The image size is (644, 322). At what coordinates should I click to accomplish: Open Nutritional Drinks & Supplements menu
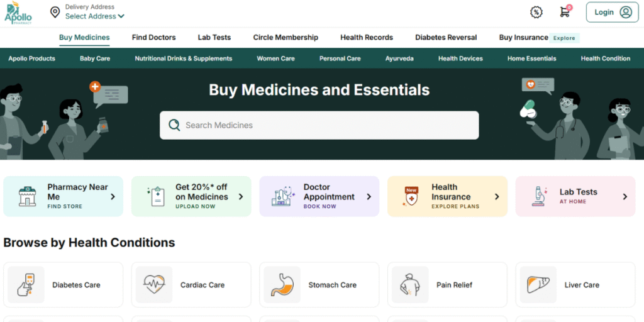pos(184,58)
